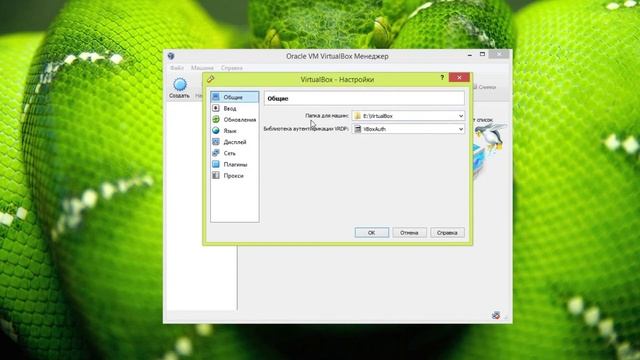The height and width of the screenshot is (360, 640).
Task: Click the Справка button in settings dialog
Action: pos(447,233)
